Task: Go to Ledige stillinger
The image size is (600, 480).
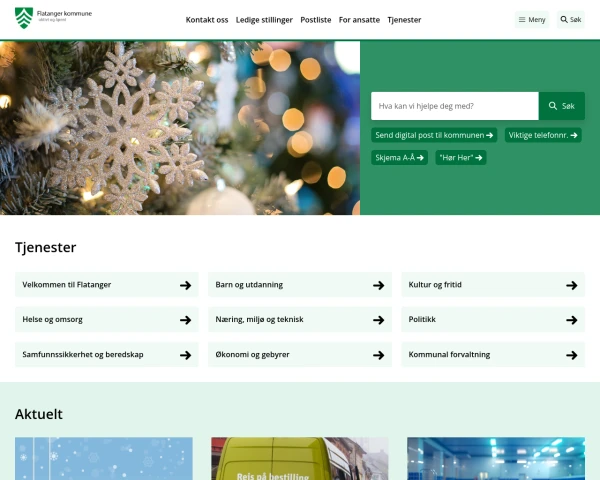Action: point(264,20)
